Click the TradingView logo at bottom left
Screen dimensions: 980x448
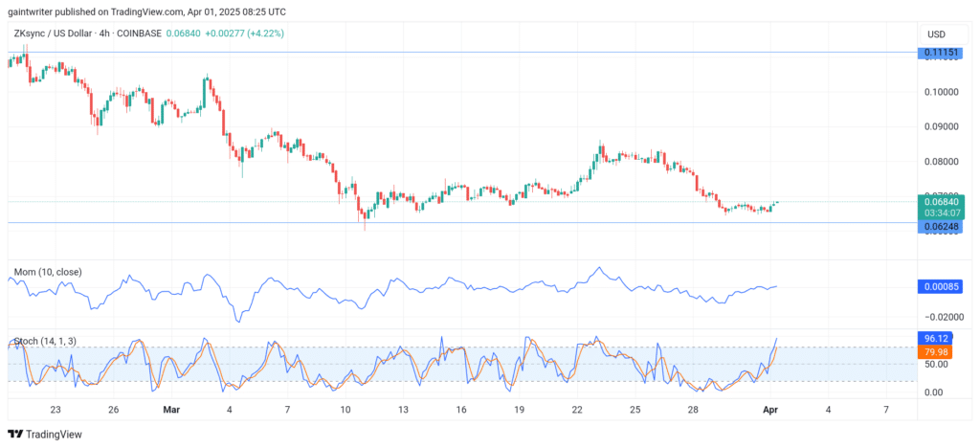pos(44,435)
